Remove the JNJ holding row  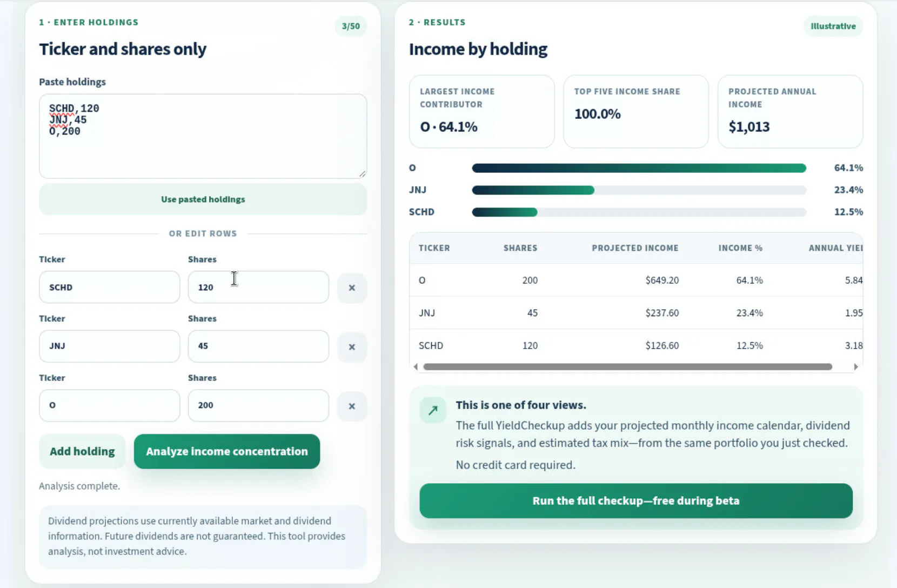pos(352,347)
